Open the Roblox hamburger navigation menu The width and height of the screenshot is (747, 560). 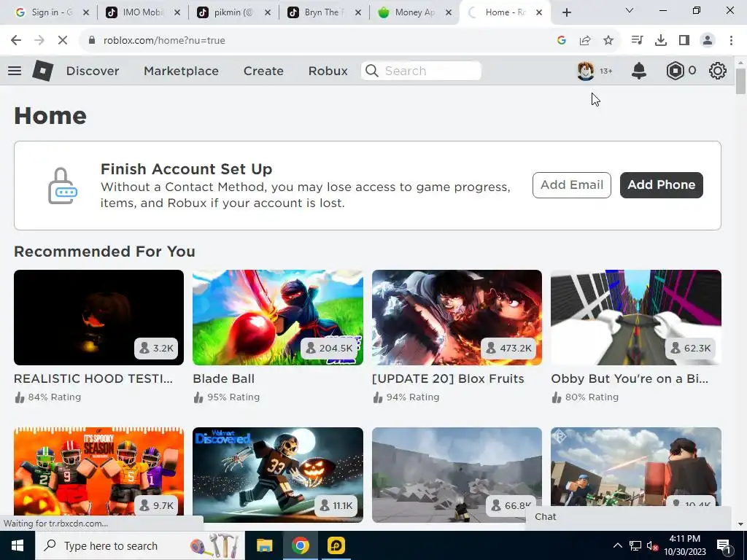pyautogui.click(x=15, y=71)
